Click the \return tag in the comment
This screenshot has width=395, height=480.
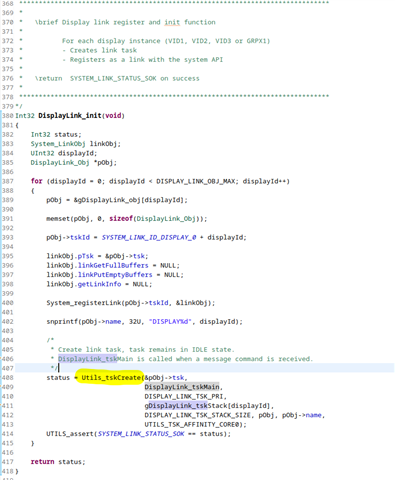click(x=48, y=78)
